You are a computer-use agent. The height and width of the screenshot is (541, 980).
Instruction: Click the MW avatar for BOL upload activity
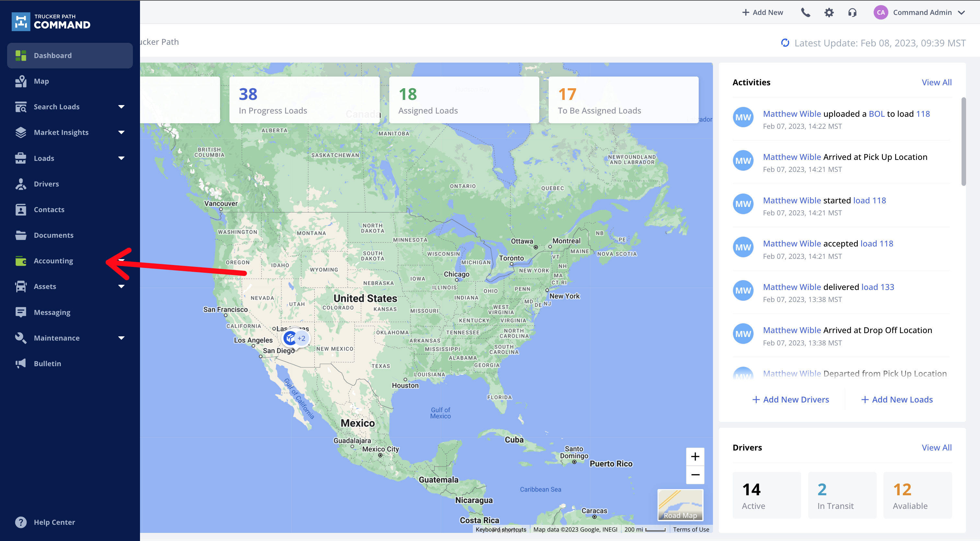[743, 117]
